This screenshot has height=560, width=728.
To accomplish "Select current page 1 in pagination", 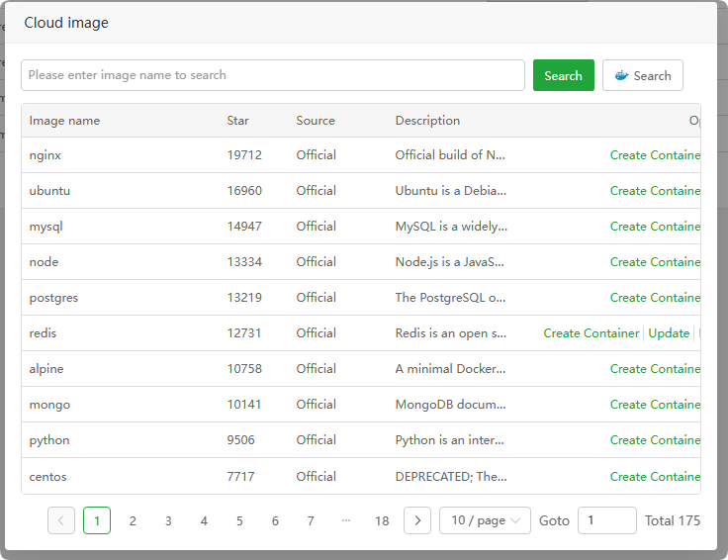I will [97, 520].
